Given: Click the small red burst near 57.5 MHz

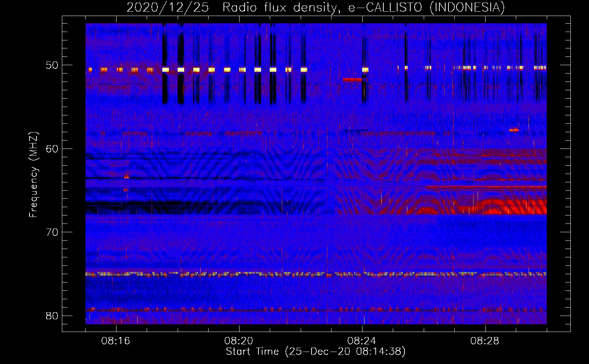Looking at the screenshot, I should point(514,130).
